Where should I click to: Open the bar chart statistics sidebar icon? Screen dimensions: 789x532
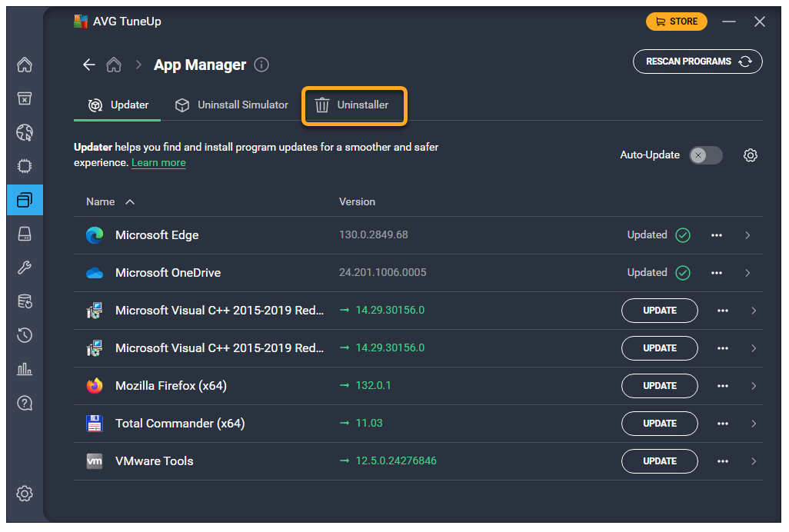[x=25, y=369]
